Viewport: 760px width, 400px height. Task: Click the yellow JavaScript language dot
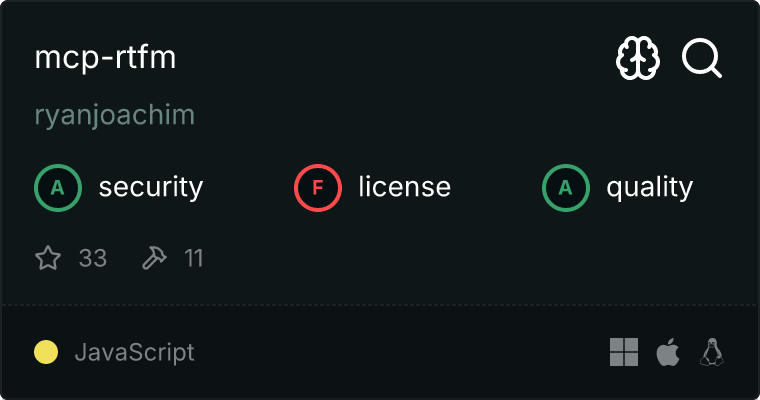(46, 352)
